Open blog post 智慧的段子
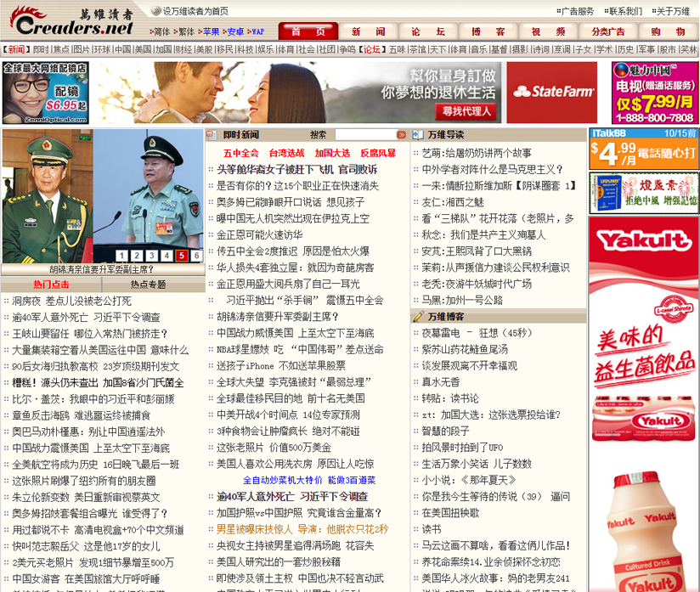Image resolution: width=700 pixels, height=592 pixels. [445, 431]
